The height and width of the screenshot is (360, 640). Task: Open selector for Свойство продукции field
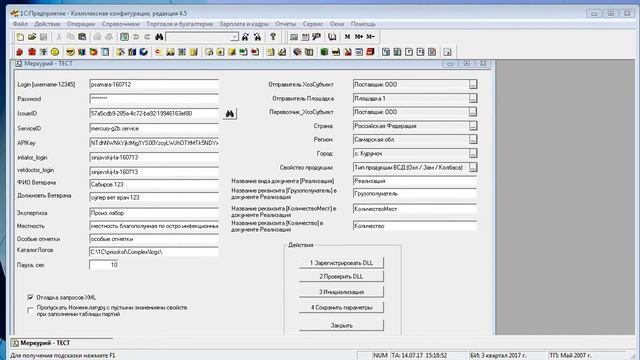pos(473,167)
